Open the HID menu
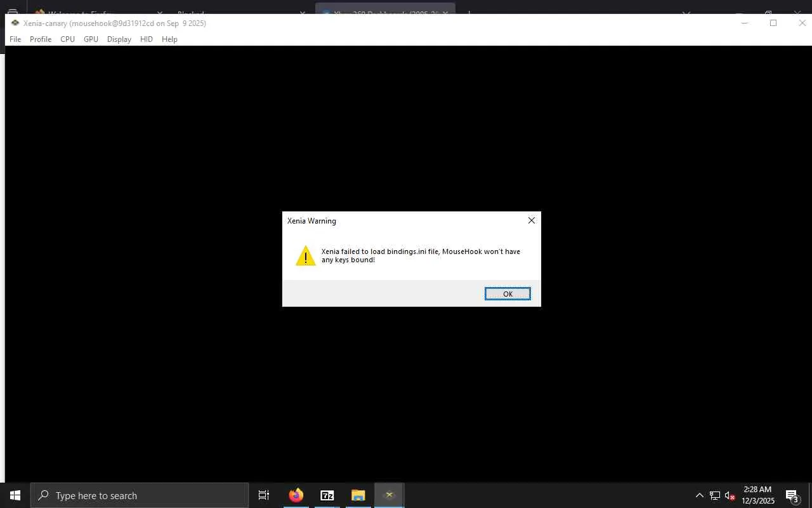 (147, 39)
